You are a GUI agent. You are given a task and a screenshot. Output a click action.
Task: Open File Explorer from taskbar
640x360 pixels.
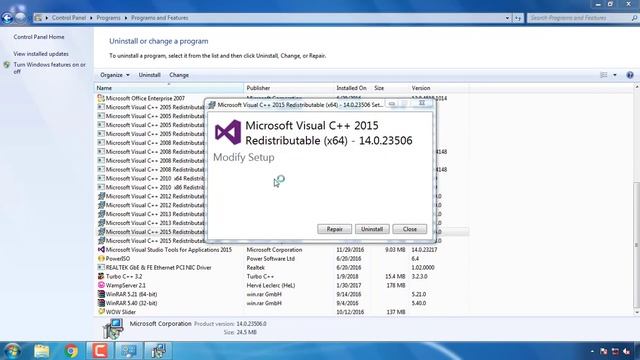point(42,351)
